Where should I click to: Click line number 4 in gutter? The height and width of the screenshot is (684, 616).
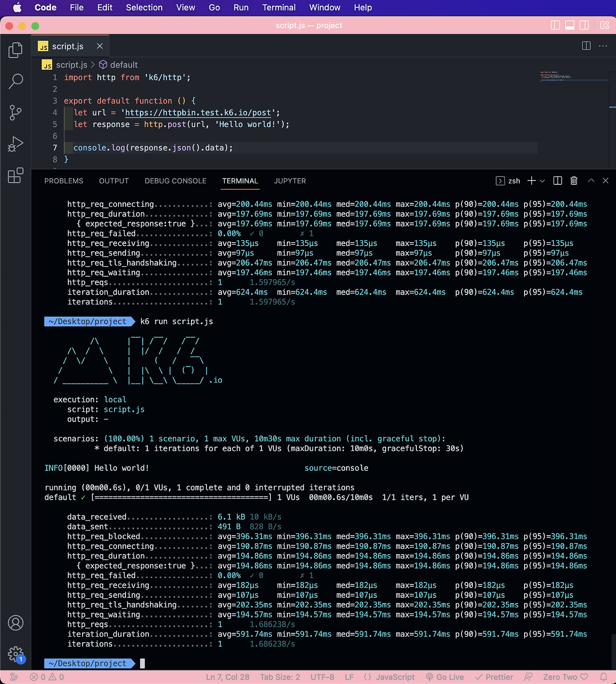pos(55,113)
